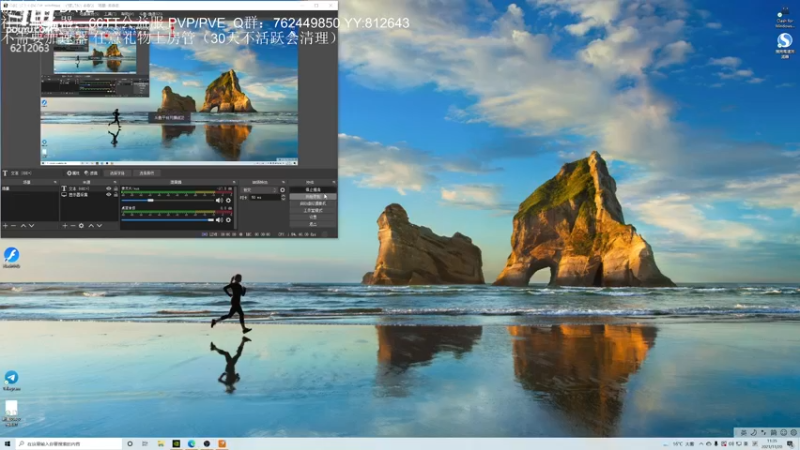800x450 pixels.
Task: Open audio mixer panel header dropdown arrow
Action: (x=234, y=182)
